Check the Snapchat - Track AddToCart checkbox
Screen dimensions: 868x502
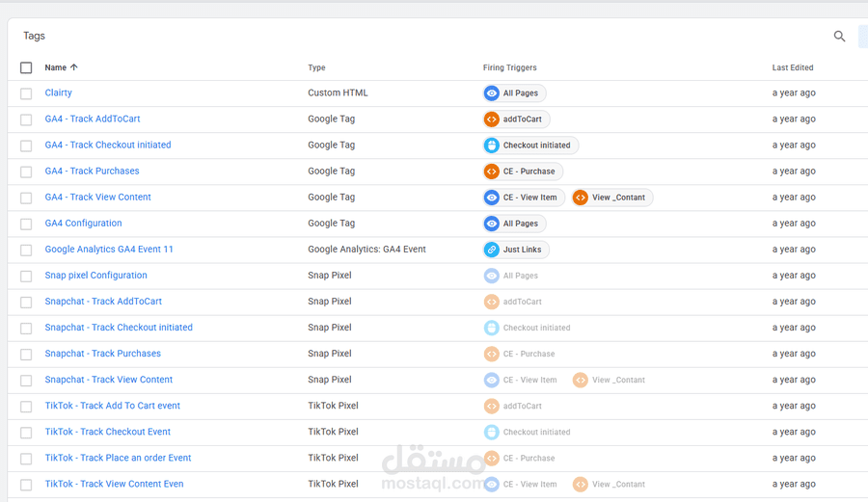point(26,302)
